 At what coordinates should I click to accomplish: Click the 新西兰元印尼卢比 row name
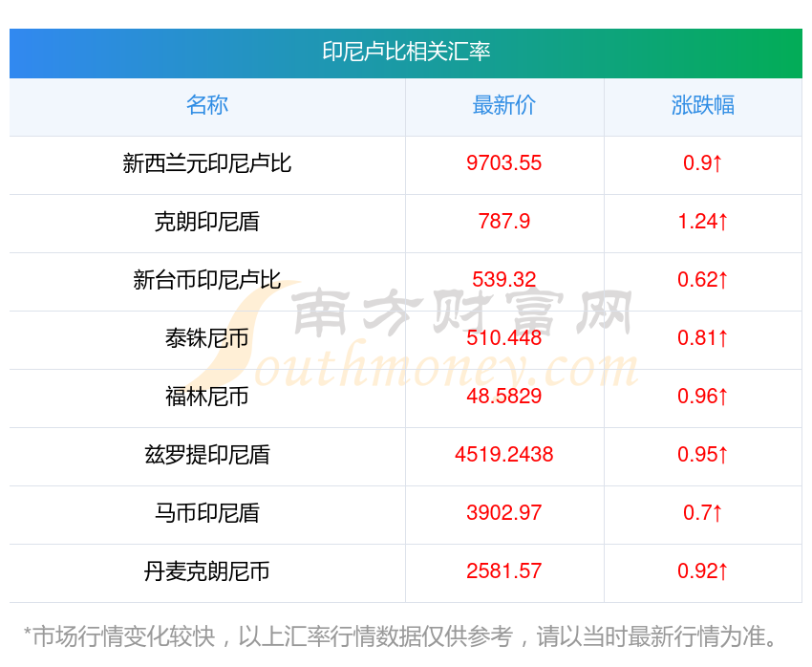(207, 163)
